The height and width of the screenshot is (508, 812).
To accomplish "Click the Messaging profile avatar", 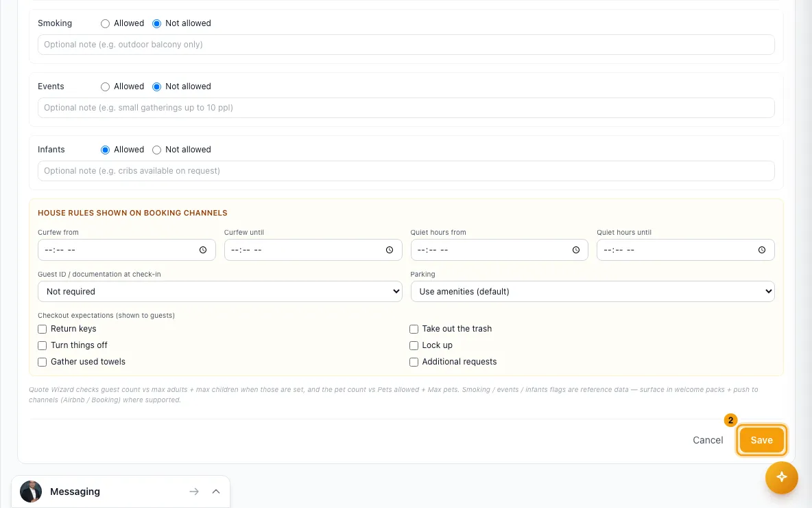I will coord(31,492).
